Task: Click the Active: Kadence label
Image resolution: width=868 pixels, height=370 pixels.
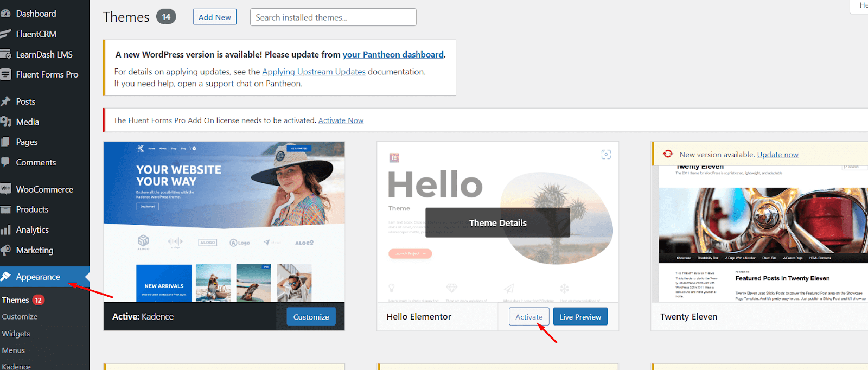Action: 143,317
